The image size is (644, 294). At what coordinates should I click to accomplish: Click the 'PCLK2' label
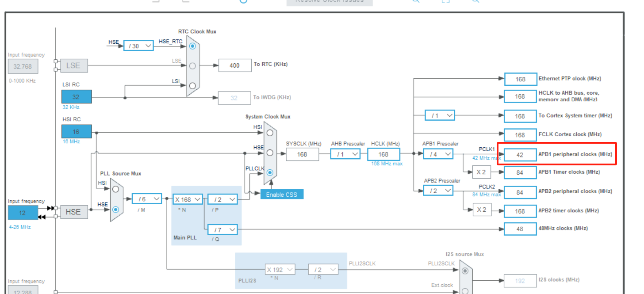(487, 186)
